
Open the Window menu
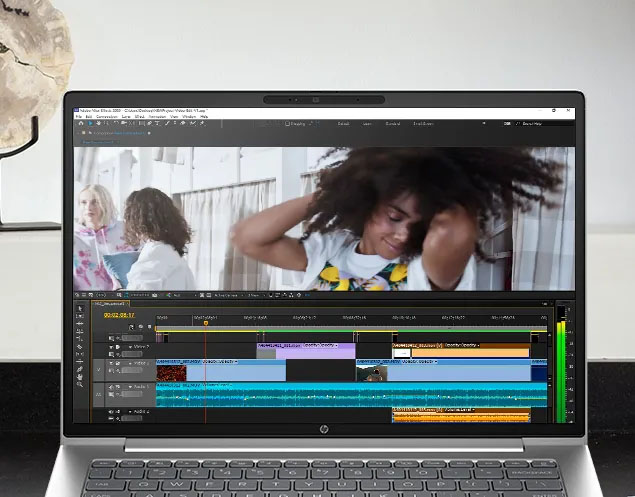pos(189,117)
